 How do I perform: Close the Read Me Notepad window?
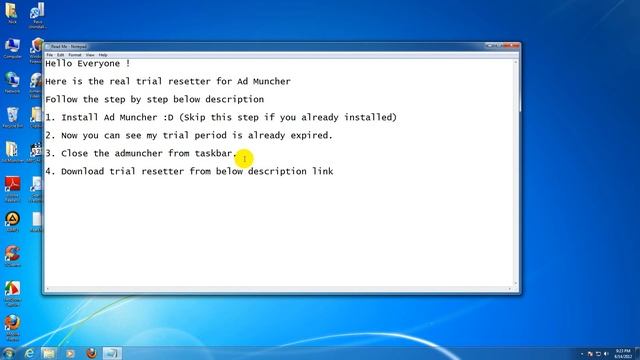pos(511,46)
